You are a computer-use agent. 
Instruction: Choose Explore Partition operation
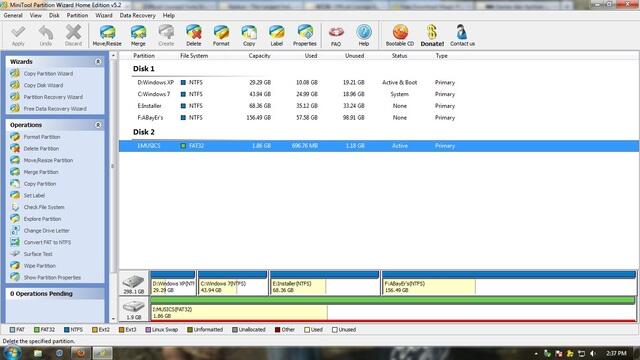42,219
